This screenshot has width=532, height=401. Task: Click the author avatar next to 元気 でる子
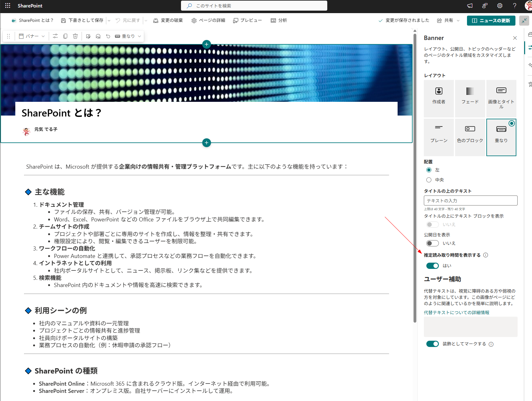[x=27, y=132]
